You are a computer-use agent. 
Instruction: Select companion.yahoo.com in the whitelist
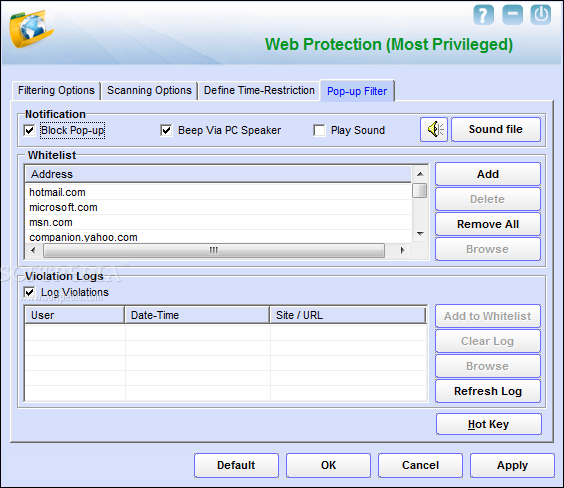pyautogui.click(x=218, y=237)
